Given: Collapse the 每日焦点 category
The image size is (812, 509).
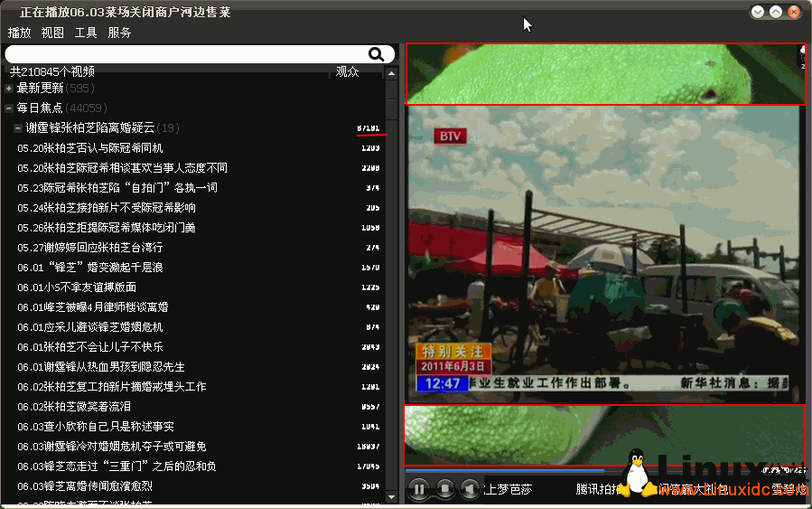Looking at the screenshot, I should pos(9,108).
